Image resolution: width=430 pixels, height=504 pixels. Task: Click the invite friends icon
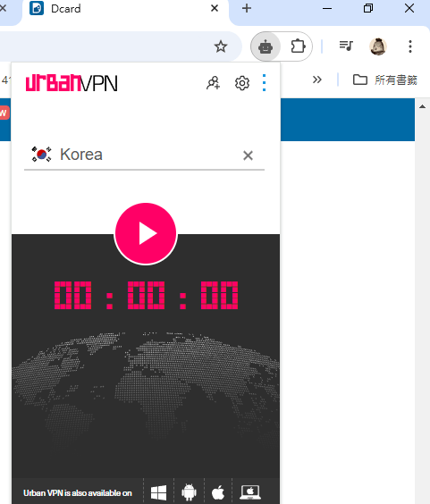214,83
